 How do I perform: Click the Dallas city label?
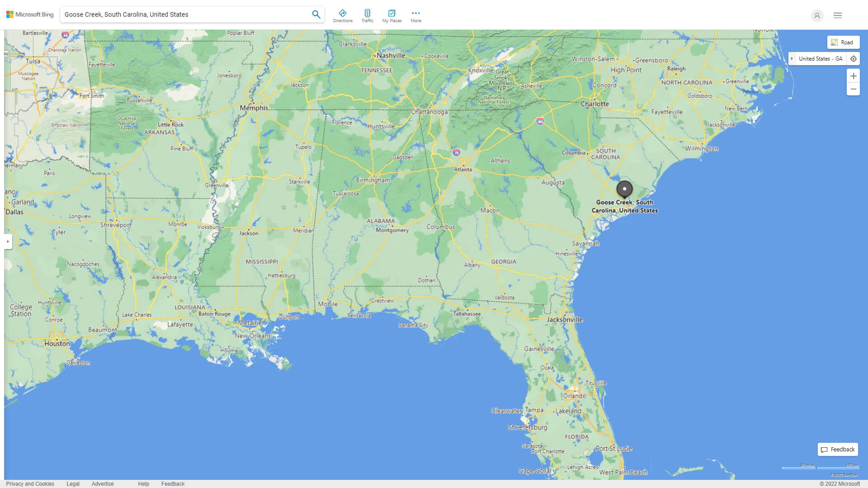click(x=14, y=212)
